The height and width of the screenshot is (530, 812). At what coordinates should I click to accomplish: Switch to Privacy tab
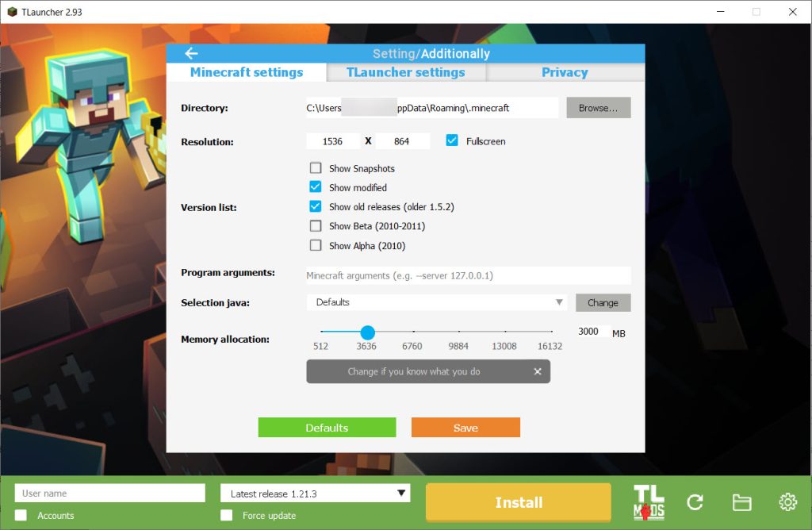tap(565, 72)
